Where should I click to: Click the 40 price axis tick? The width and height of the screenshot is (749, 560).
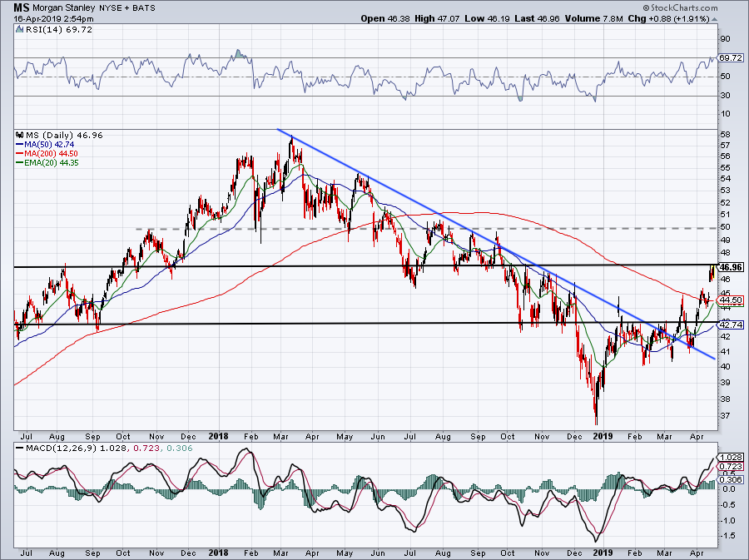(725, 367)
